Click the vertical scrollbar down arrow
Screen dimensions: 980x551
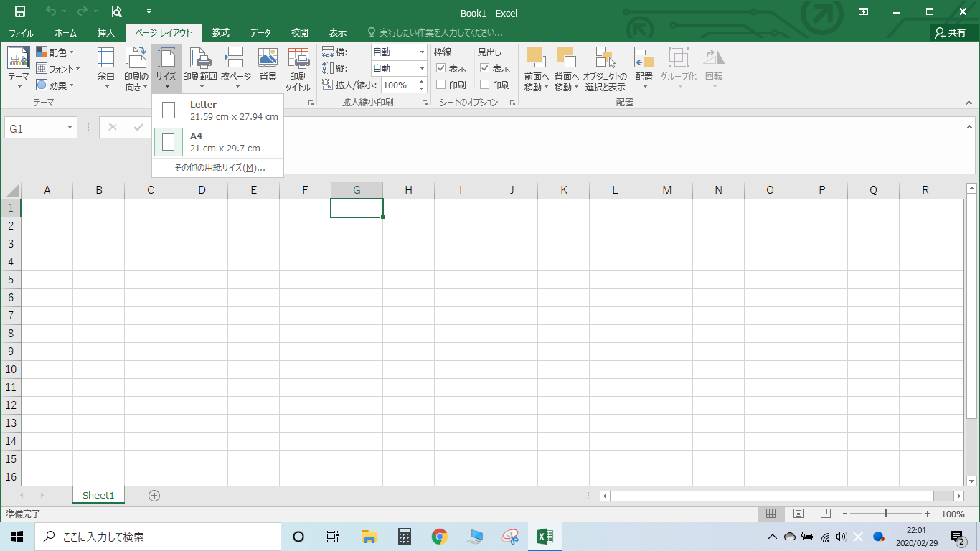coord(972,481)
